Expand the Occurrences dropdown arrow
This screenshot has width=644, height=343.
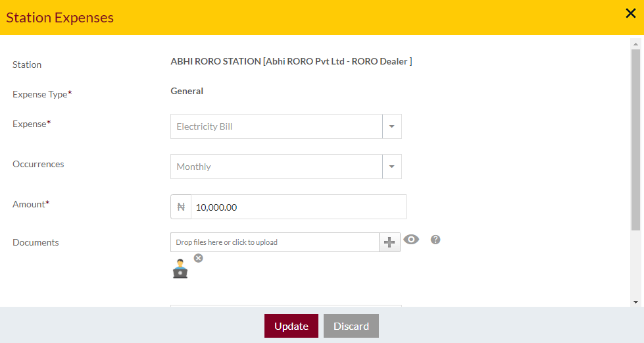click(x=392, y=167)
